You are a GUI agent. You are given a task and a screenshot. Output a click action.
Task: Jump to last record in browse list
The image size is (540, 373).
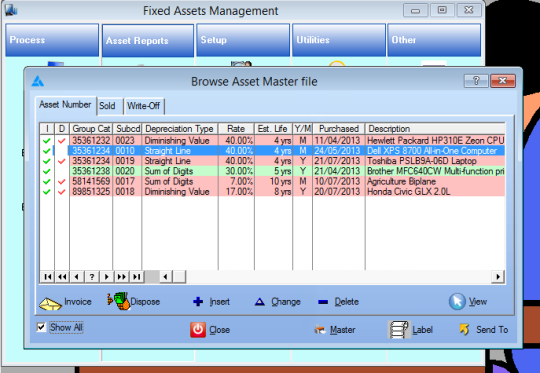tap(136, 277)
